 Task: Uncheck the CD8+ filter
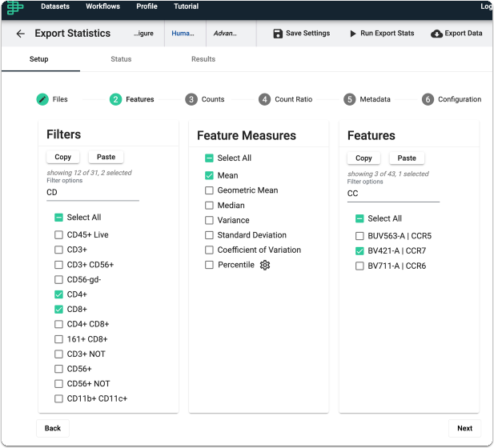[x=58, y=310]
